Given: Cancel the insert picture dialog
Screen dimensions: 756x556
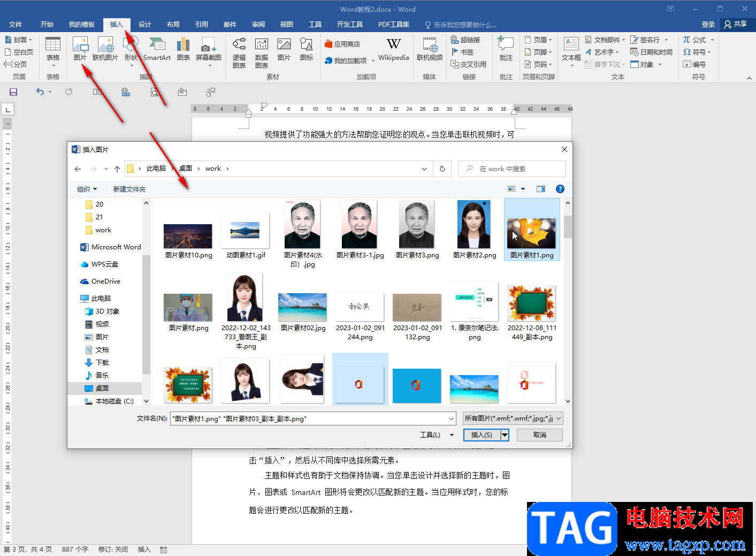Looking at the screenshot, I should point(540,435).
